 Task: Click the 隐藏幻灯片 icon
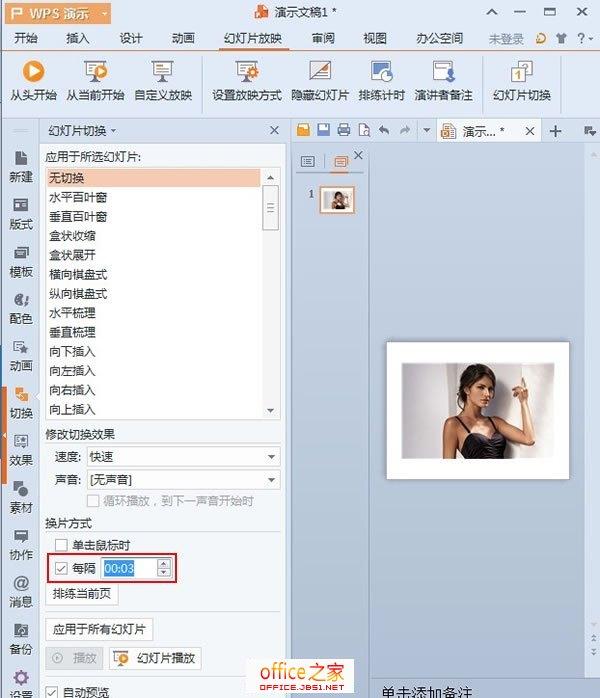320,72
